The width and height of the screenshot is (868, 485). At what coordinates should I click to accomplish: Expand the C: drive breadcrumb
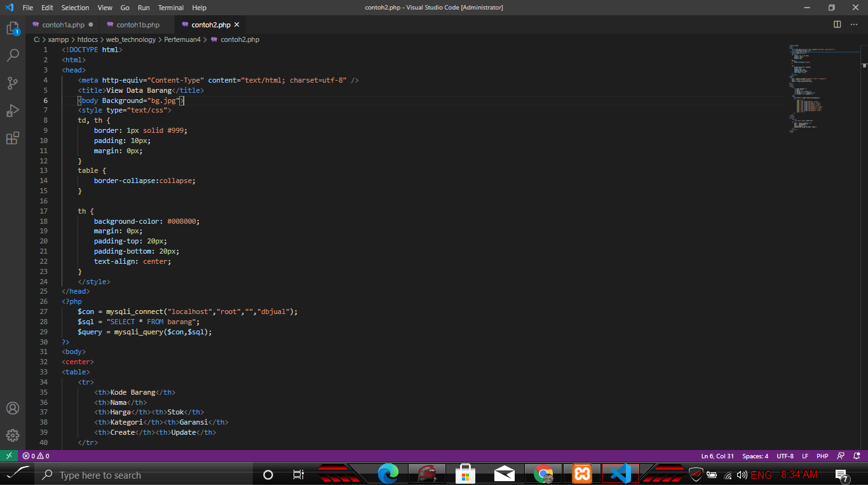tap(37, 39)
